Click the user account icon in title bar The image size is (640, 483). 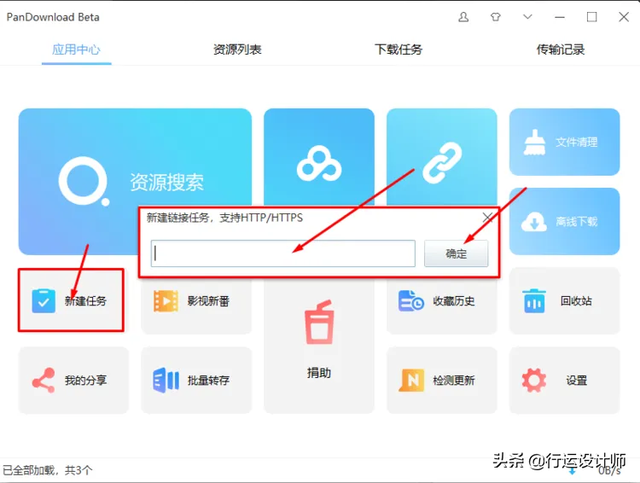click(x=463, y=17)
